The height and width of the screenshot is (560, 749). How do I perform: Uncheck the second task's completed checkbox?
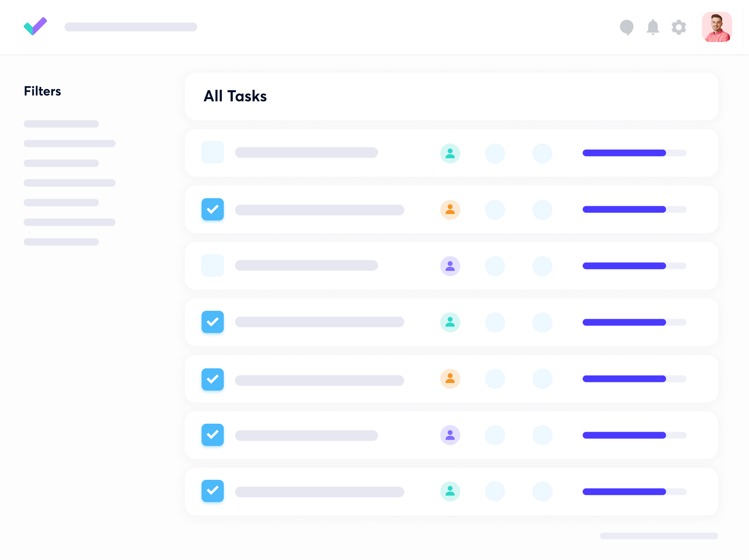click(212, 210)
